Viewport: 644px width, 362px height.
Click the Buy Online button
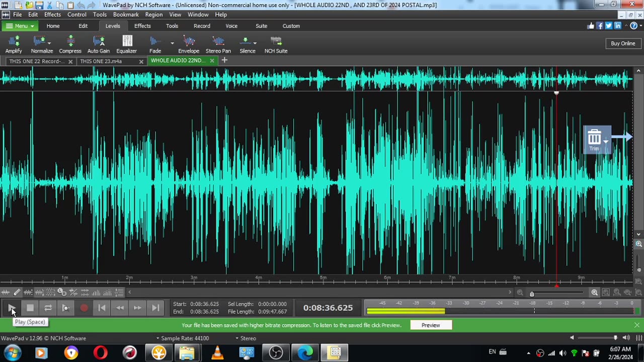click(623, 43)
